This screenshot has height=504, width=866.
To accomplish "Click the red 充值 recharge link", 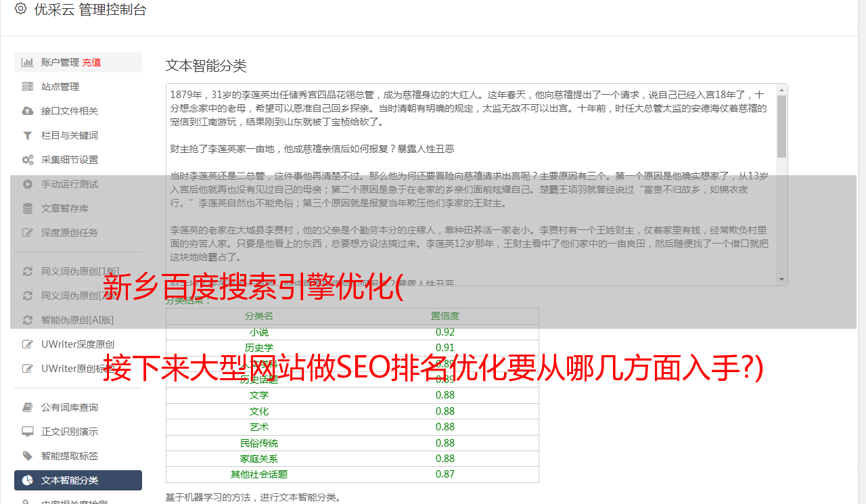I will tap(91, 62).
